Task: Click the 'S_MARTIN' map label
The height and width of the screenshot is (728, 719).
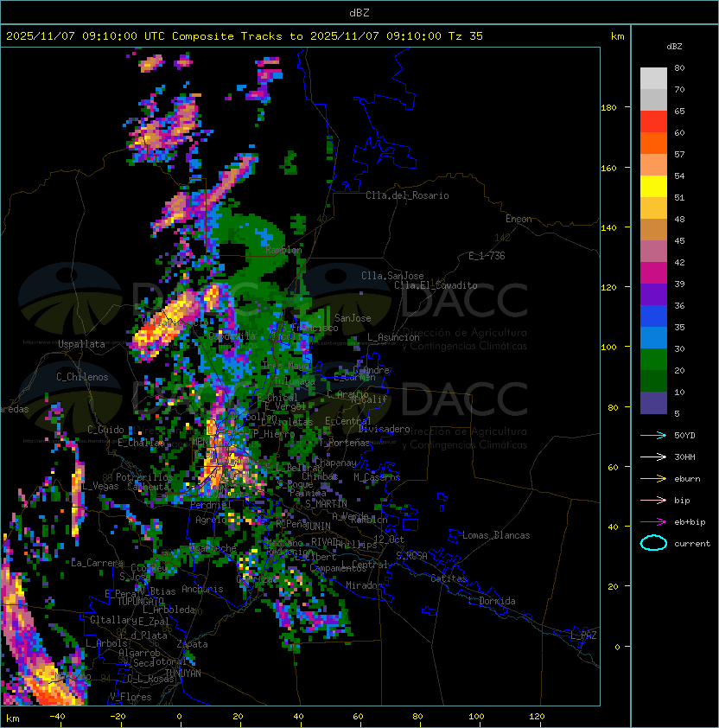Action: tap(326, 503)
